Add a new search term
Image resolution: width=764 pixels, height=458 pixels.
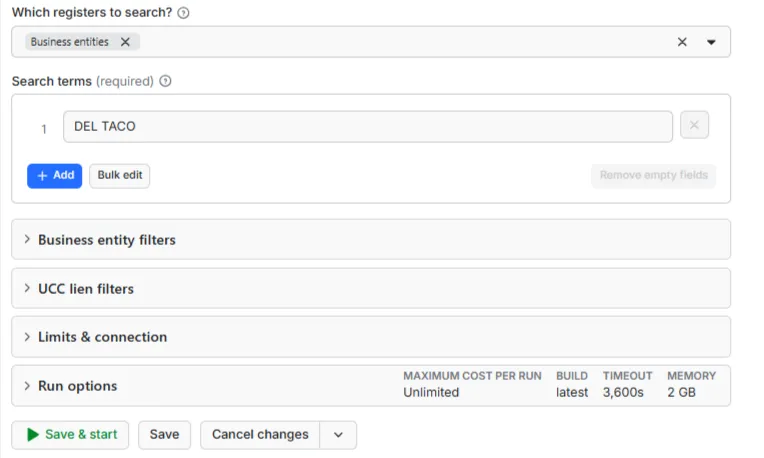tap(55, 175)
